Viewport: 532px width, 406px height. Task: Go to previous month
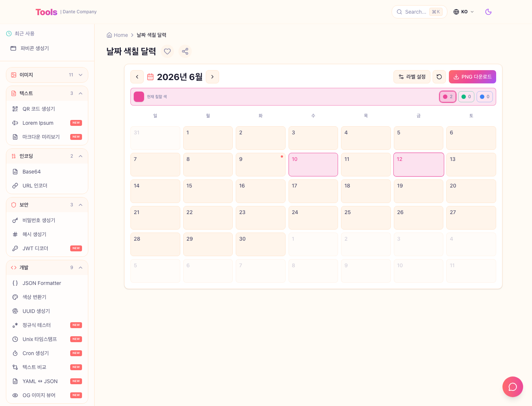[137, 77]
